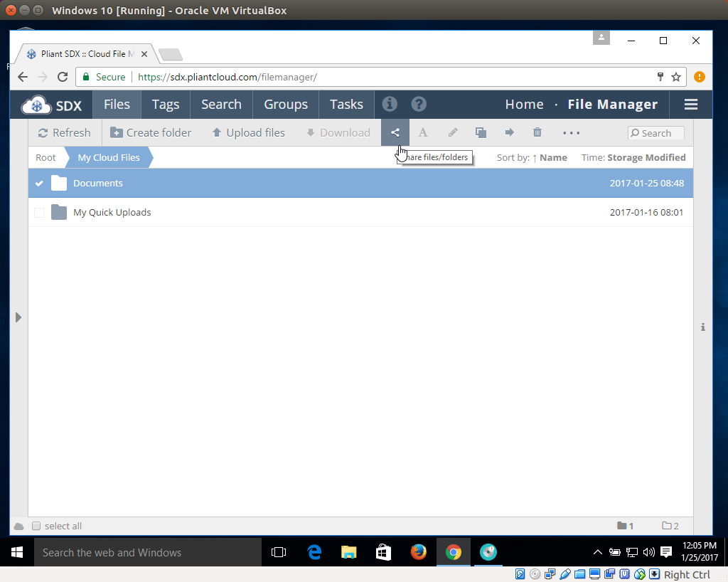Viewport: 728px width, 582px height.
Task: Click the My Quick Uploads folder name
Action: [112, 212]
